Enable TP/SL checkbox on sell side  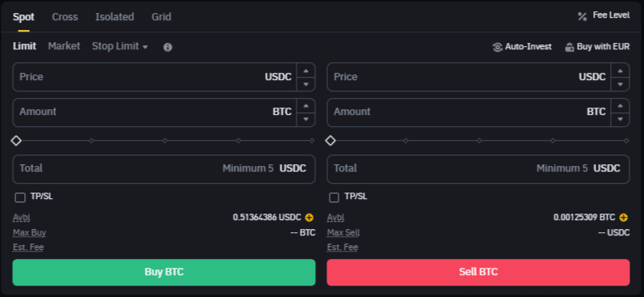pos(335,197)
